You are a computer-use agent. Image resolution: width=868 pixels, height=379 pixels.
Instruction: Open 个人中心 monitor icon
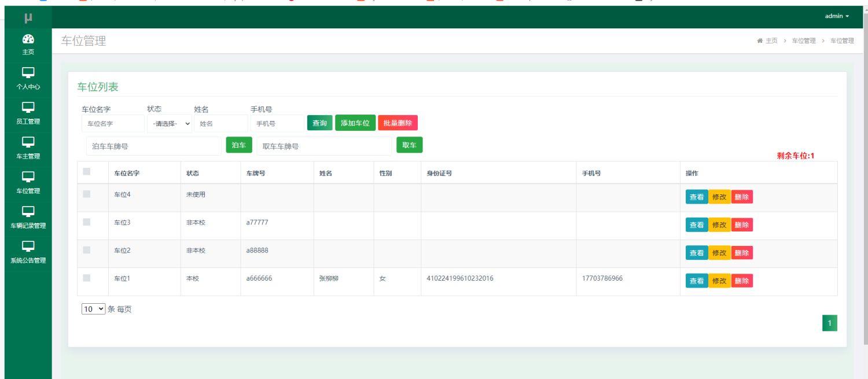tap(28, 73)
